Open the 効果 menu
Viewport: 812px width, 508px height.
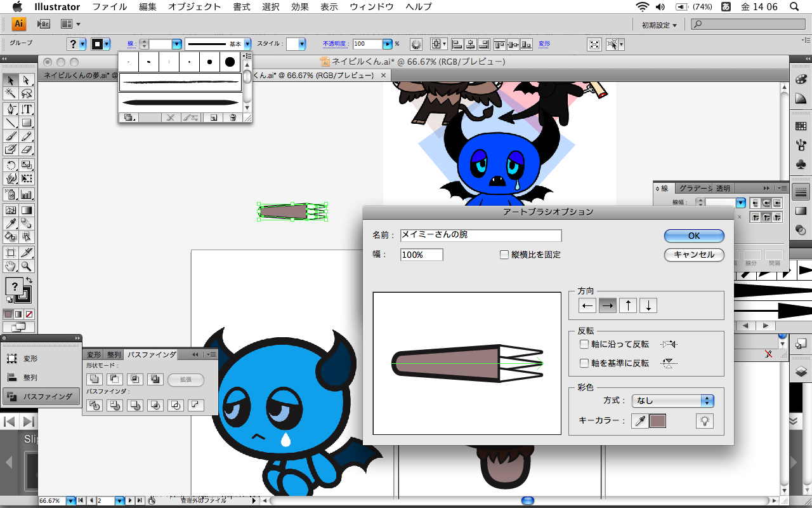point(300,7)
